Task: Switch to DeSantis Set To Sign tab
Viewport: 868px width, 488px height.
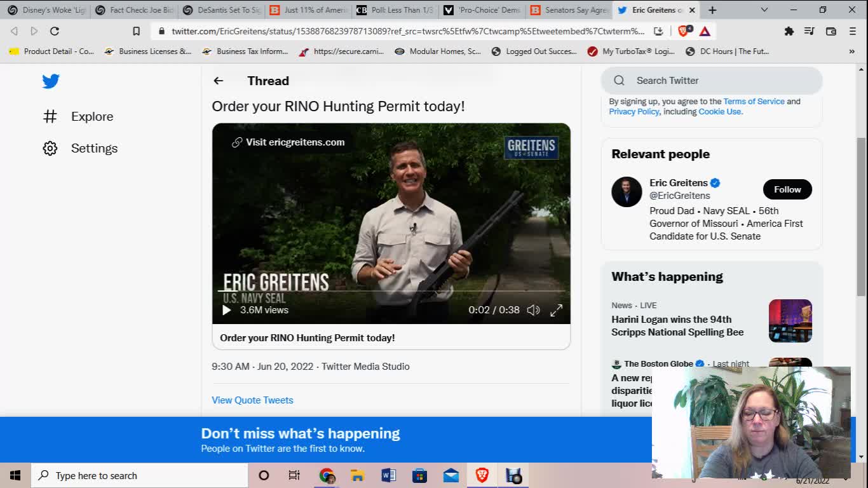Action: (x=222, y=10)
